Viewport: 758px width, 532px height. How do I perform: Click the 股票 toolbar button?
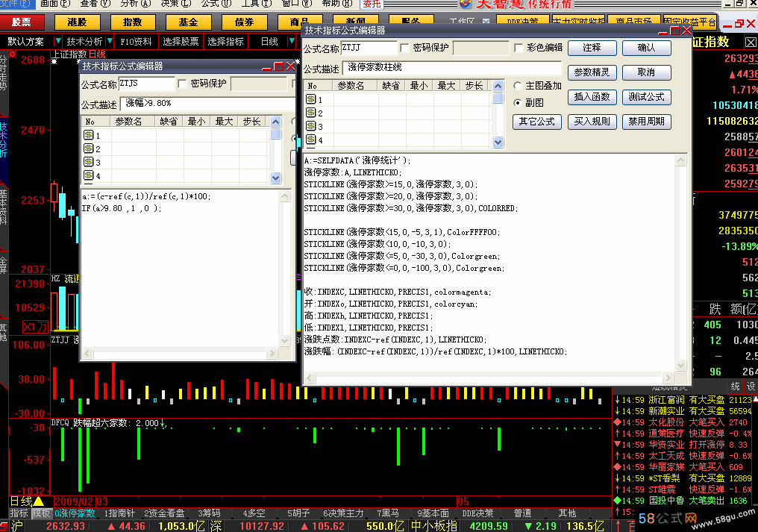pos(22,22)
